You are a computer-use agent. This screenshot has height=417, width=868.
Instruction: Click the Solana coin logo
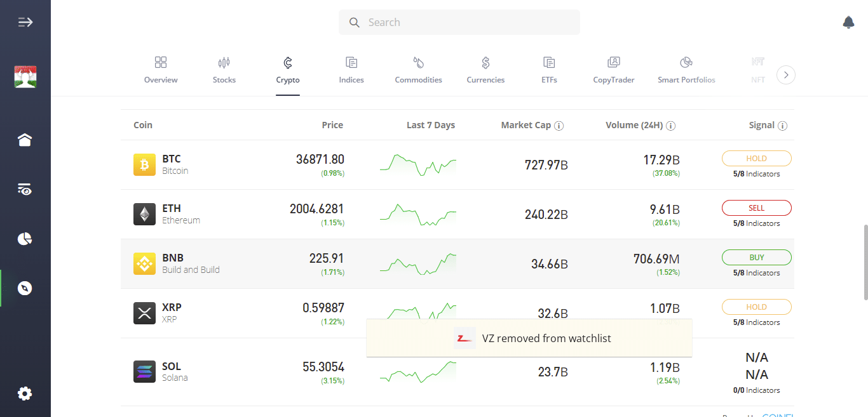pos(144,371)
